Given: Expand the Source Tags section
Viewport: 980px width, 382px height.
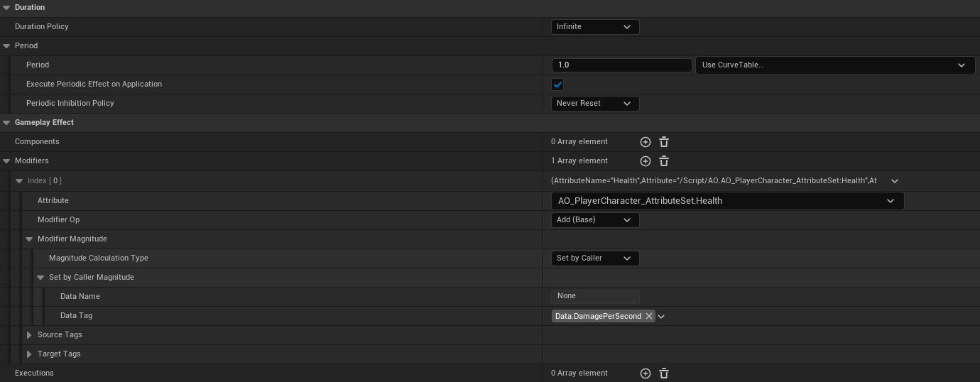Looking at the screenshot, I should coord(29,335).
